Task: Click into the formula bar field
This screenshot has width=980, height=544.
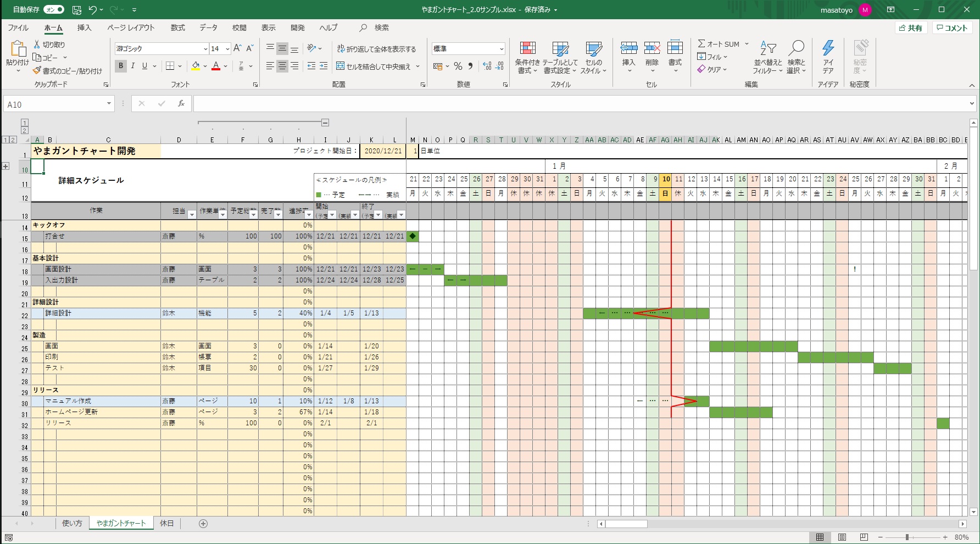Action: tap(580, 103)
